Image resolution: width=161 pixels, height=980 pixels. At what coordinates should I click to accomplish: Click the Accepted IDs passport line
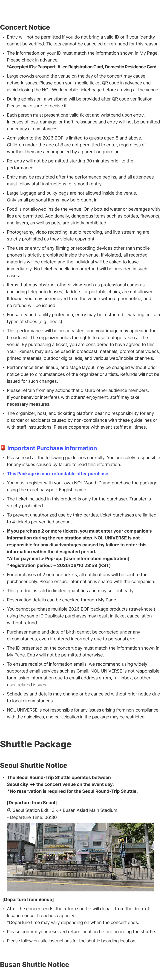(x=82, y=67)
